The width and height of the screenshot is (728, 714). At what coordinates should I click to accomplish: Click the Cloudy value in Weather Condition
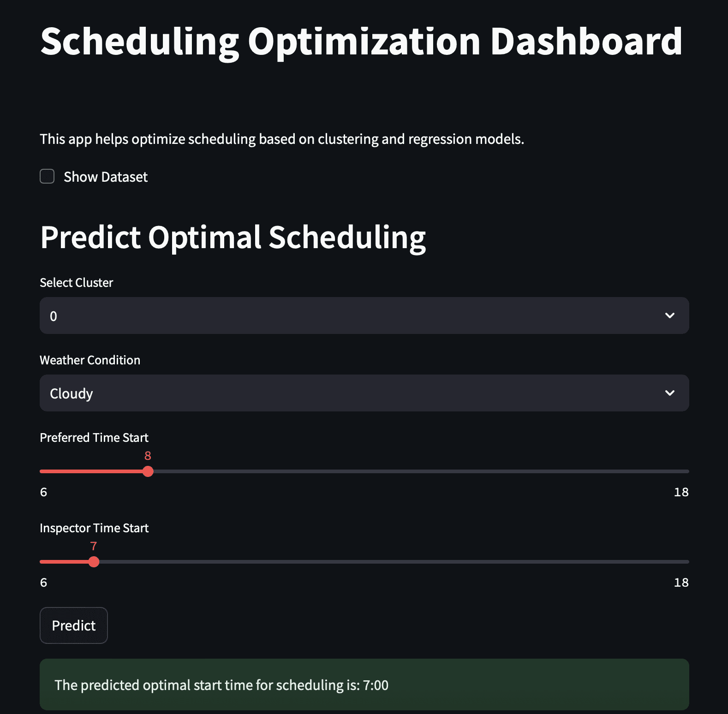point(72,393)
